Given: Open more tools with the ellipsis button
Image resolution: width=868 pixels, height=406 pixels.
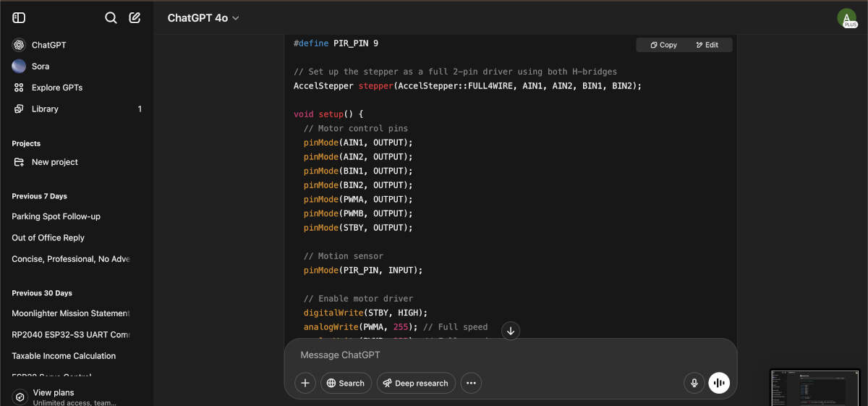Looking at the screenshot, I should click(x=471, y=383).
